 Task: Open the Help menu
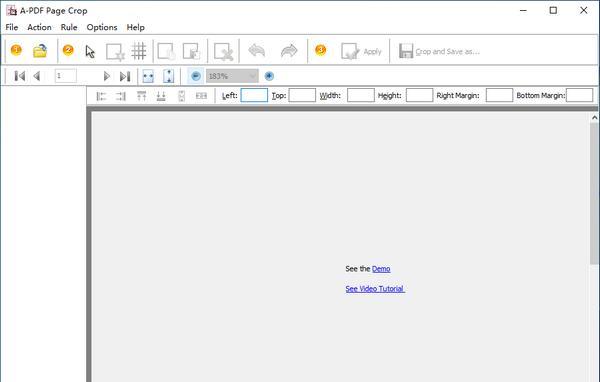[135, 28]
